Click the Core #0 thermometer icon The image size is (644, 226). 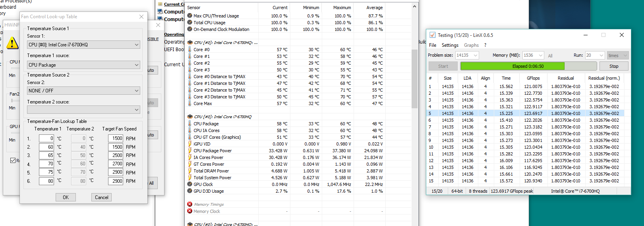(190, 50)
